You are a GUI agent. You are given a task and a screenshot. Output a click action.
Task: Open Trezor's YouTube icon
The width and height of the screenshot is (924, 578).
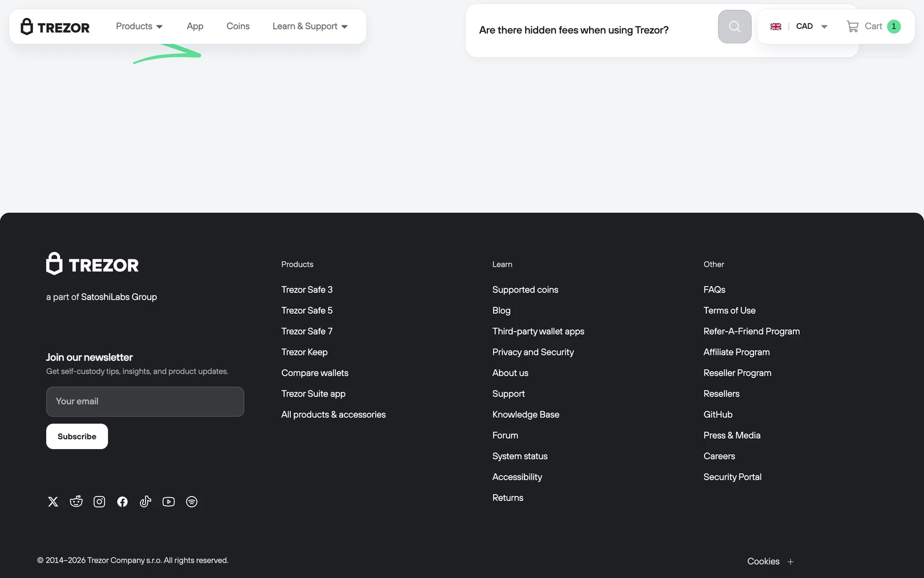(169, 502)
